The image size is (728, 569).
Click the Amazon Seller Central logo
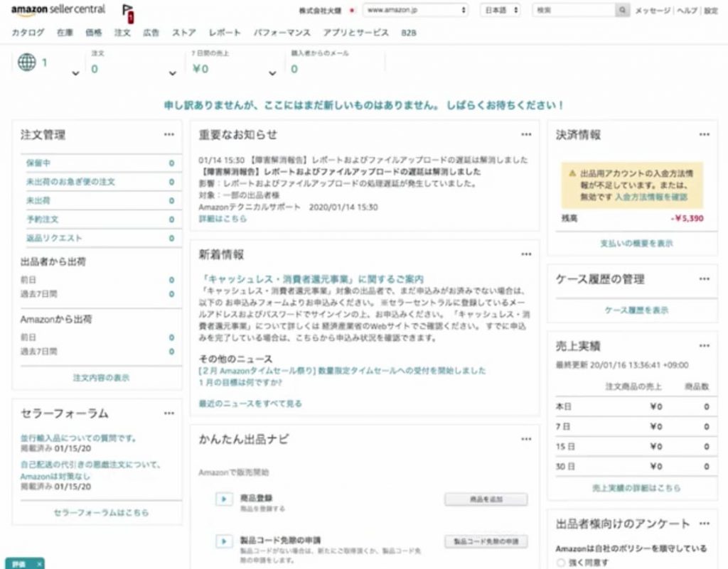[58, 10]
